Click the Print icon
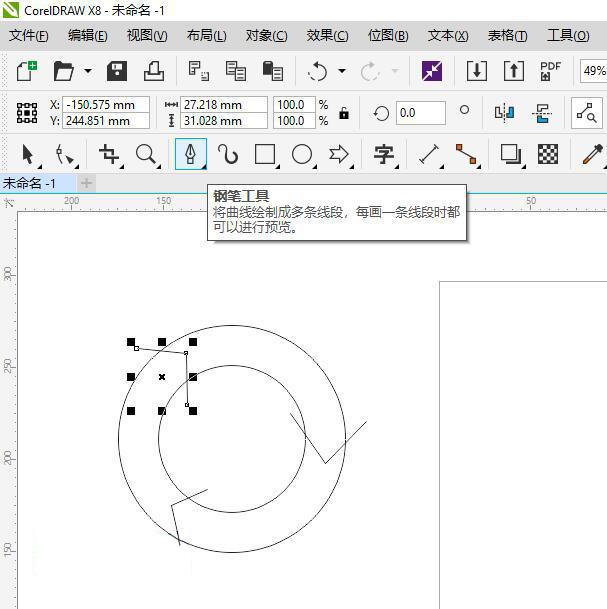This screenshot has width=607, height=609. [x=153, y=71]
